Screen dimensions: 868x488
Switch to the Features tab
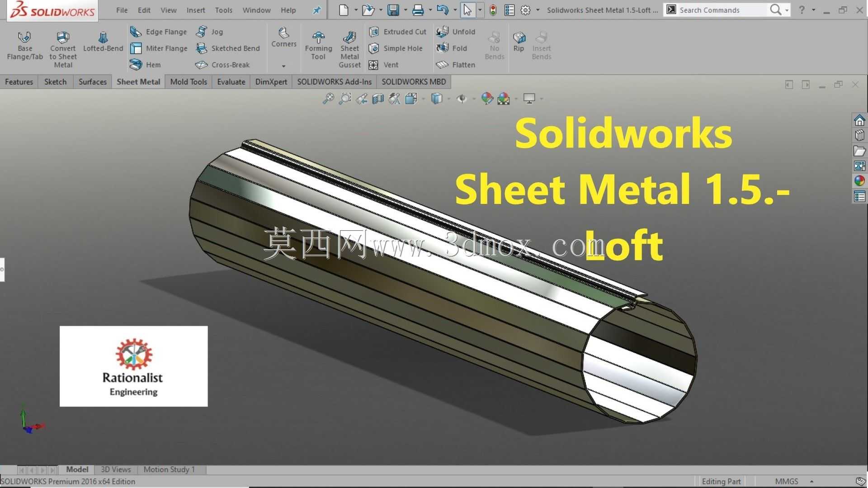[x=19, y=82]
